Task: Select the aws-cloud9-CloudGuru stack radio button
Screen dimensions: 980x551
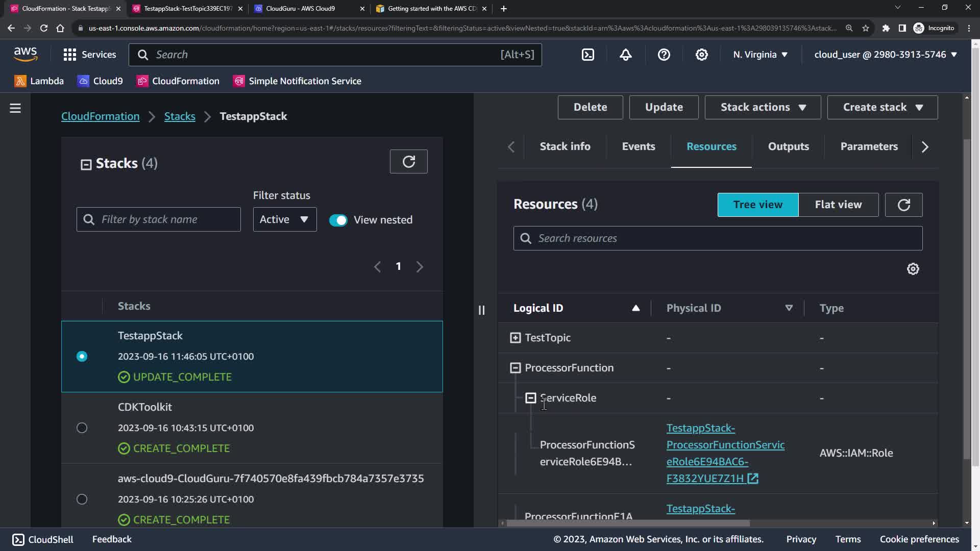Action: [x=82, y=499]
